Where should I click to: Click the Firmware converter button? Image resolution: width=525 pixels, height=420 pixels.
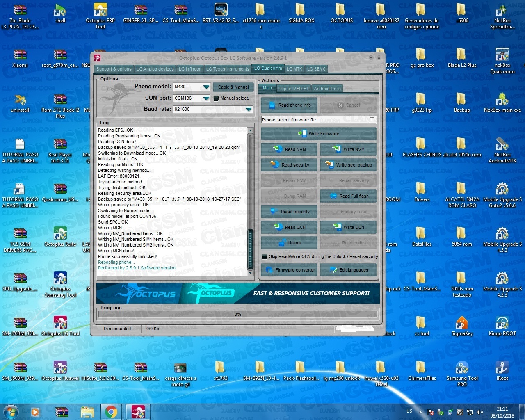[289, 270]
